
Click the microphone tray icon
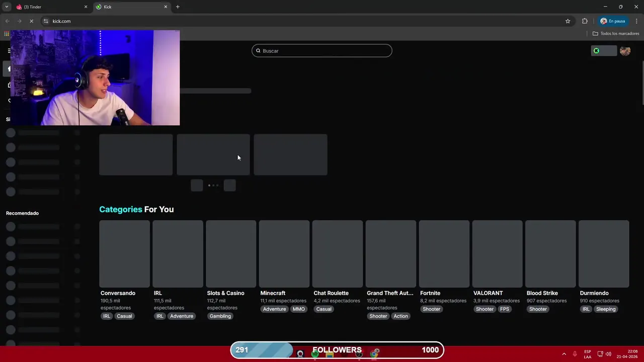click(575, 354)
